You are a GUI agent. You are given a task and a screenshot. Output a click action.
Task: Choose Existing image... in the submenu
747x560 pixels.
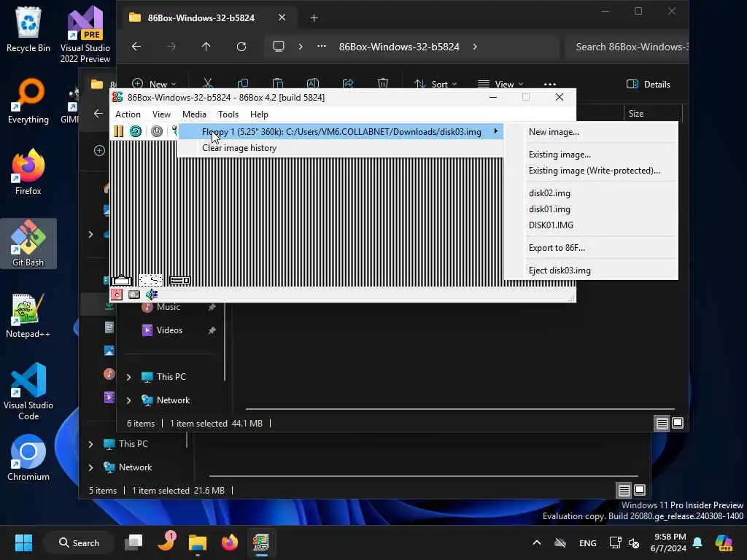click(560, 155)
